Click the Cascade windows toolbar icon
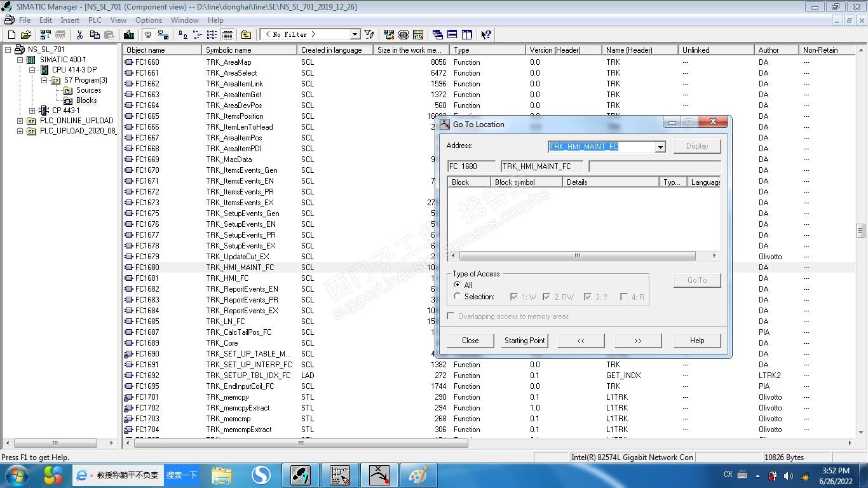Viewport: 868px width, 488px height. [437, 35]
